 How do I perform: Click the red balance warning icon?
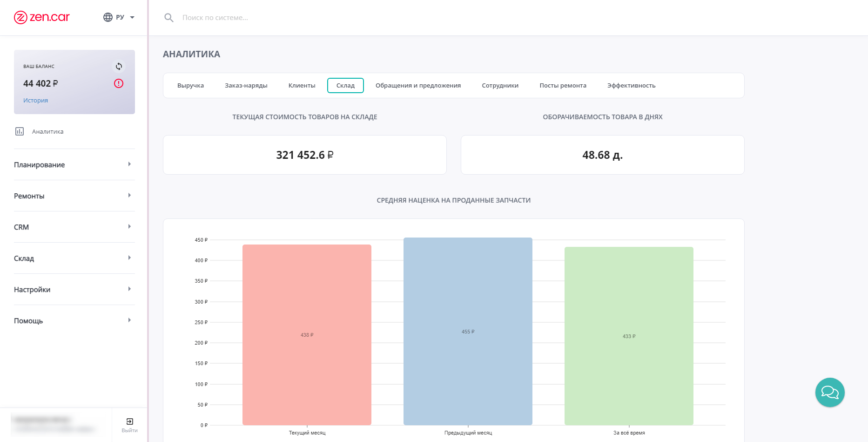[x=119, y=83]
